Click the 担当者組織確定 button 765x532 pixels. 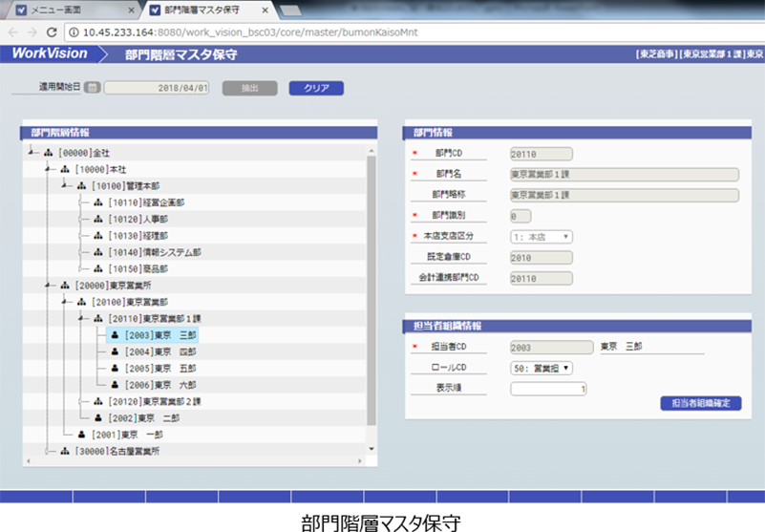(x=700, y=403)
